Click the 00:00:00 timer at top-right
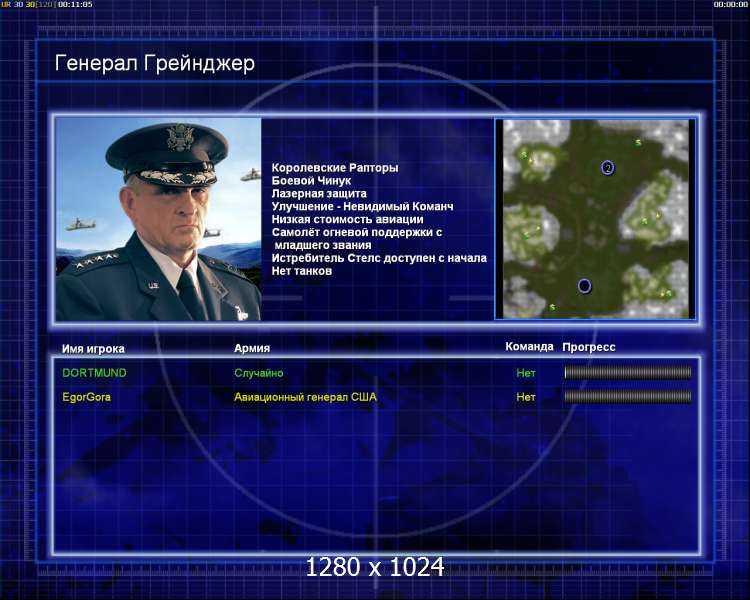Viewport: 750px width, 600px height. tap(730, 4)
